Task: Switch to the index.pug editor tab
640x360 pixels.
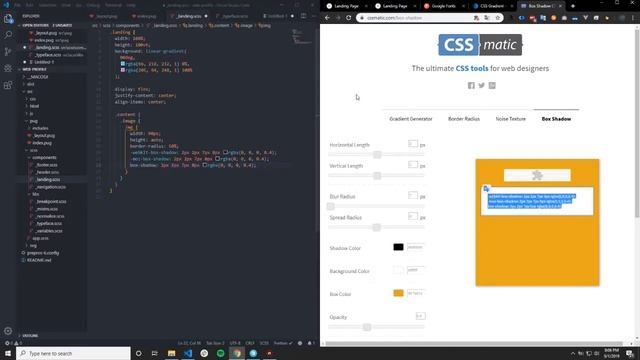Action: [144, 16]
